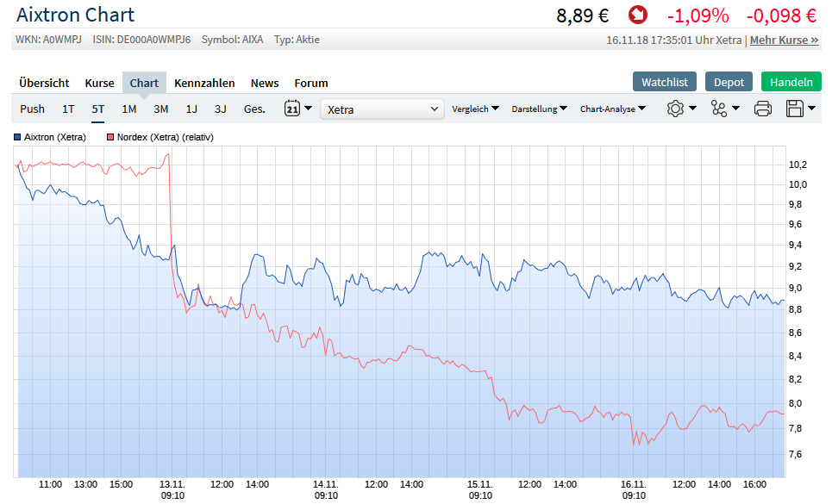Switch to the Kurse tab
The height and width of the screenshot is (504, 832).
pos(99,84)
